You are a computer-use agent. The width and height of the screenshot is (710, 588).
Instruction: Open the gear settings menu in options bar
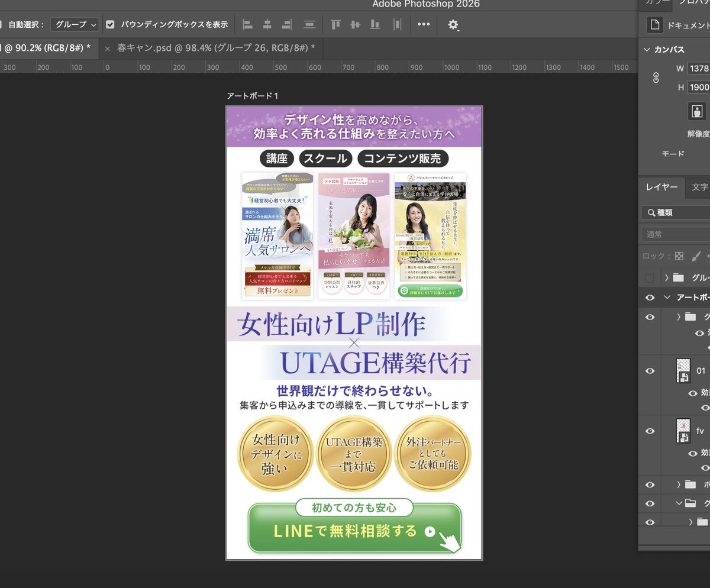click(x=453, y=25)
